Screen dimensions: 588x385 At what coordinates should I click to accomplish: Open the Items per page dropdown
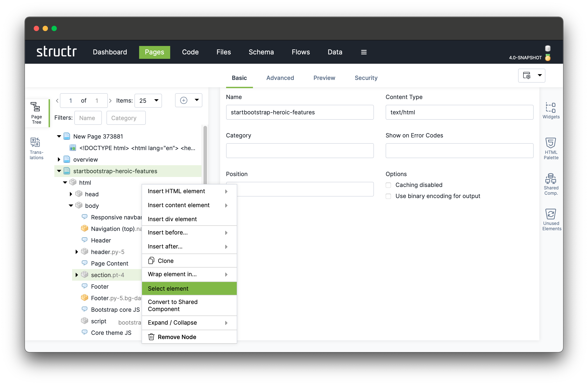coord(148,100)
